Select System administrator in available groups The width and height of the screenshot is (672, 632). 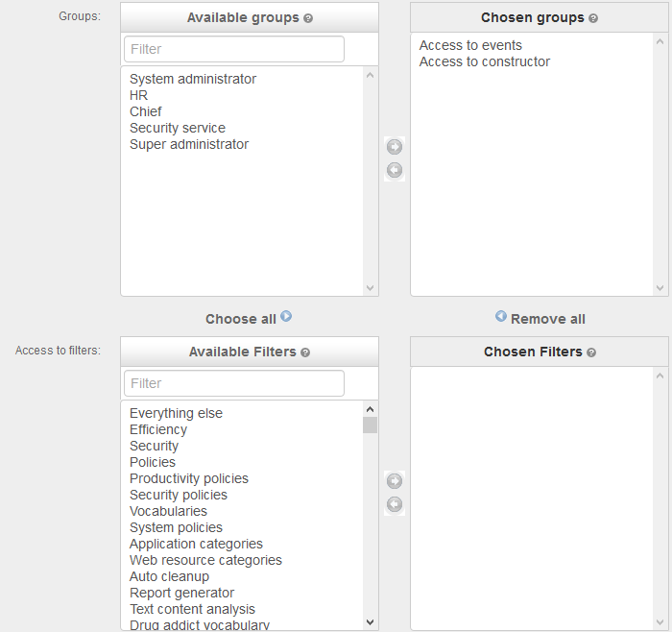pos(193,79)
